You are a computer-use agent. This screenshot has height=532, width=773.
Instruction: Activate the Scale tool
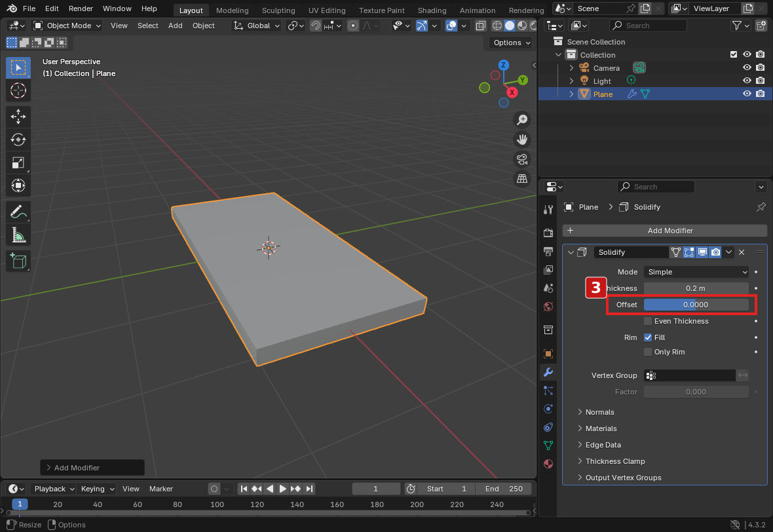18,162
